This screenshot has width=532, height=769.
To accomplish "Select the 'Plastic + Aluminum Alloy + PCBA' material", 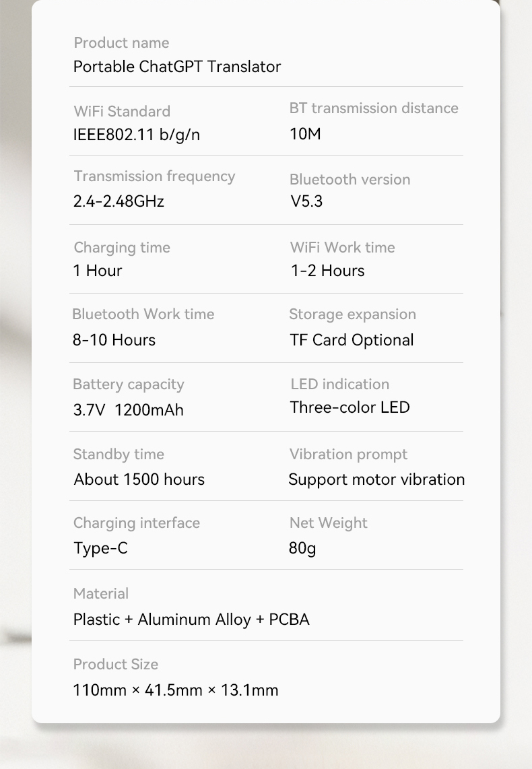I will point(191,620).
